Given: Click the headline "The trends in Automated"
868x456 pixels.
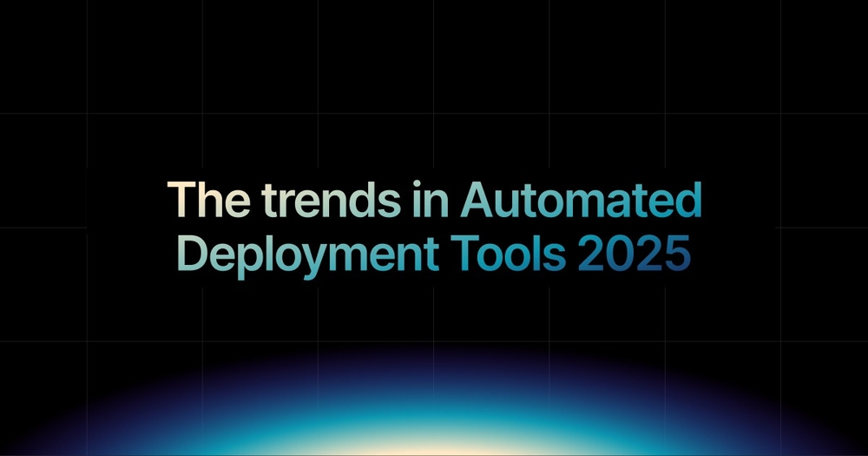Looking at the screenshot, I should (x=435, y=200).
